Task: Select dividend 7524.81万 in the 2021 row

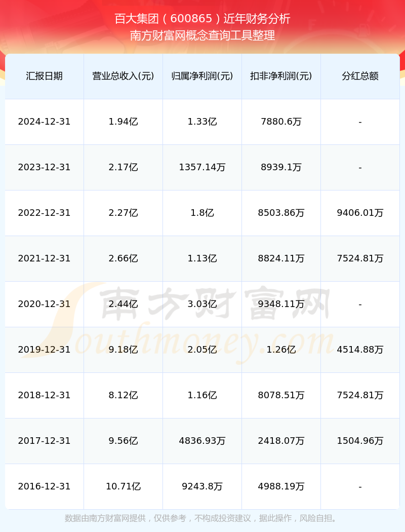Action: (360, 258)
